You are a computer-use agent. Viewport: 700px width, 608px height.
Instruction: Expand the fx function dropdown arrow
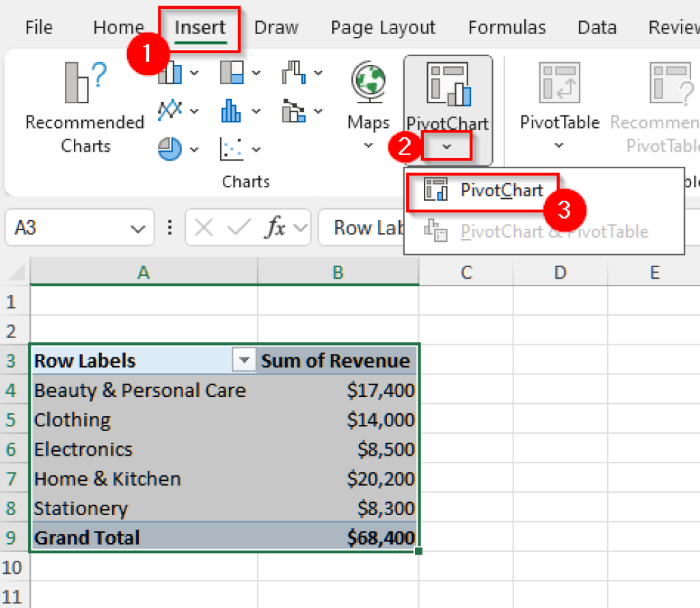pyautogui.click(x=301, y=228)
